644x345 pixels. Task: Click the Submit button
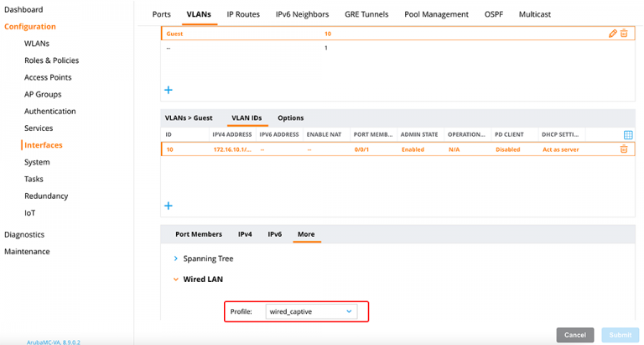[621, 335]
